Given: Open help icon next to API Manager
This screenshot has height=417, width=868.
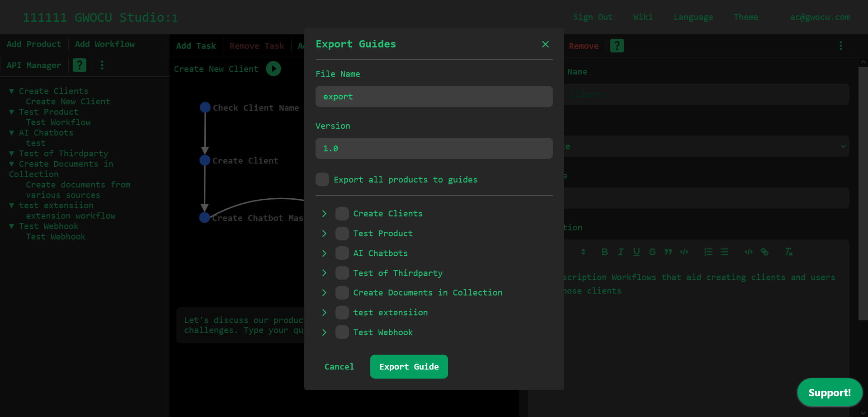Looking at the screenshot, I should pyautogui.click(x=80, y=65).
